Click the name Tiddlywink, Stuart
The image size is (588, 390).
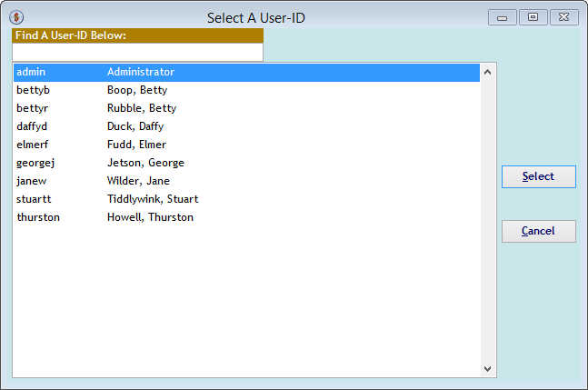[x=153, y=199]
